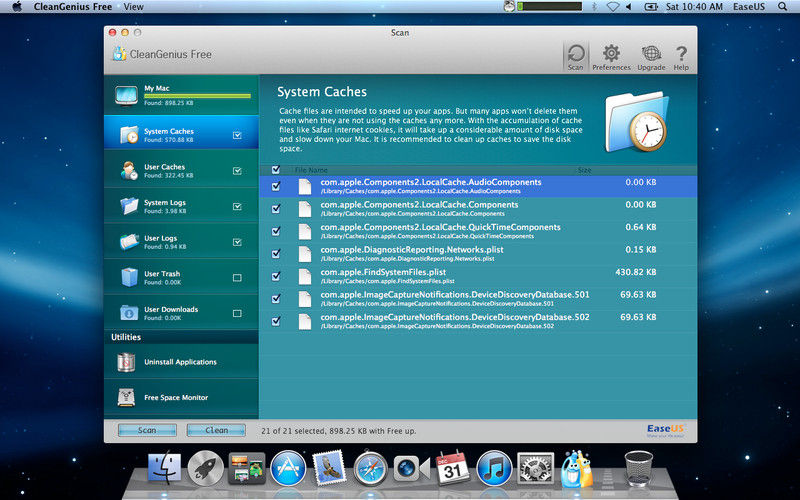
Task: Click the Scan toolbar icon
Action: [576, 57]
